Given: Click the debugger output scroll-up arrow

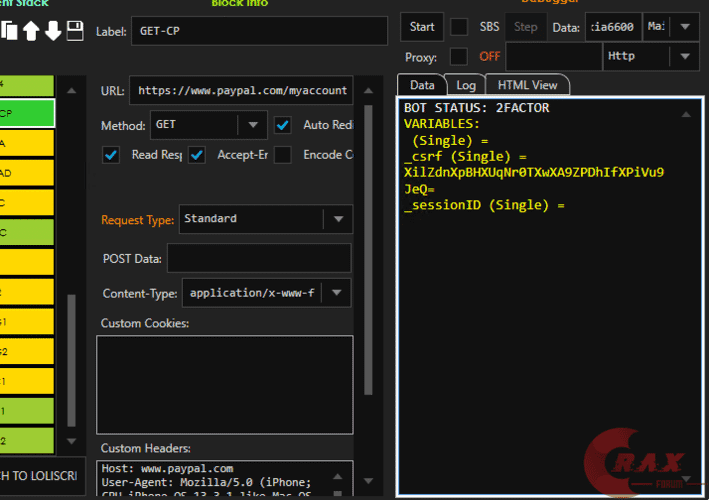Looking at the screenshot, I should tap(685, 115).
